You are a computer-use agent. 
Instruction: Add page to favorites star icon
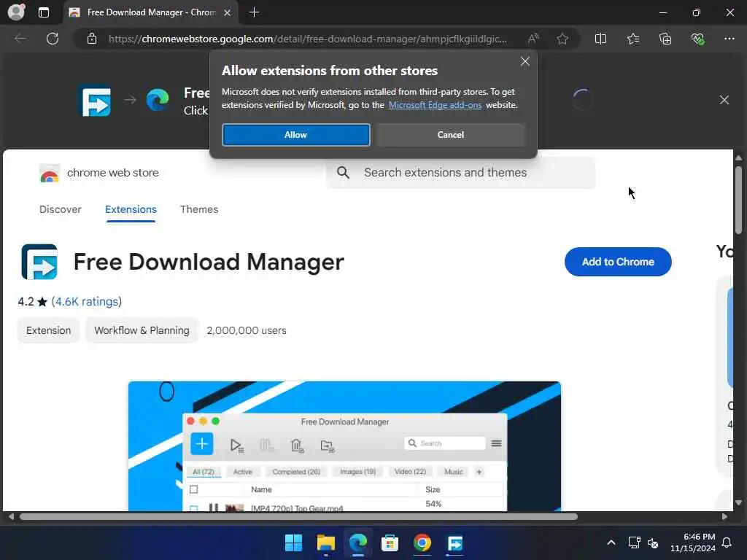click(x=562, y=39)
